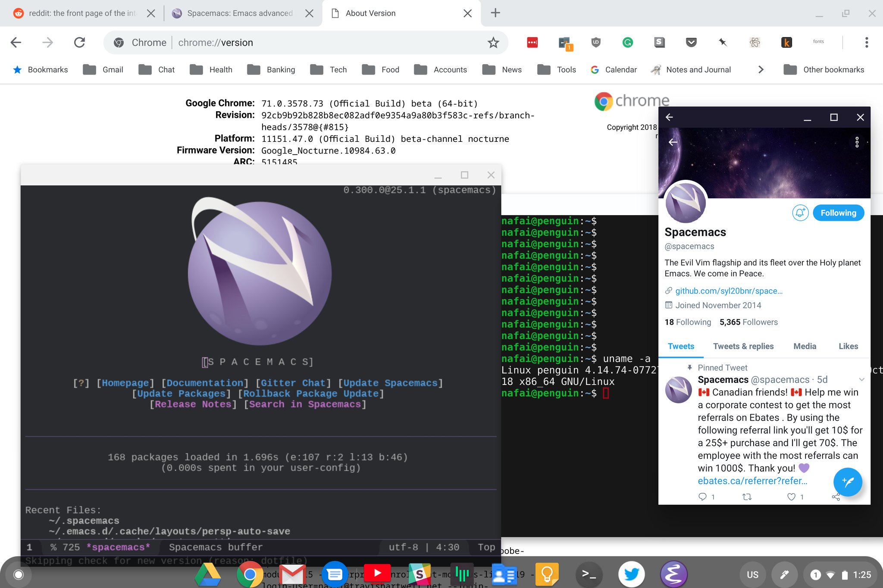883x588 pixels.
Task: Click the Documentation link in Spacemacs
Action: pos(205,383)
